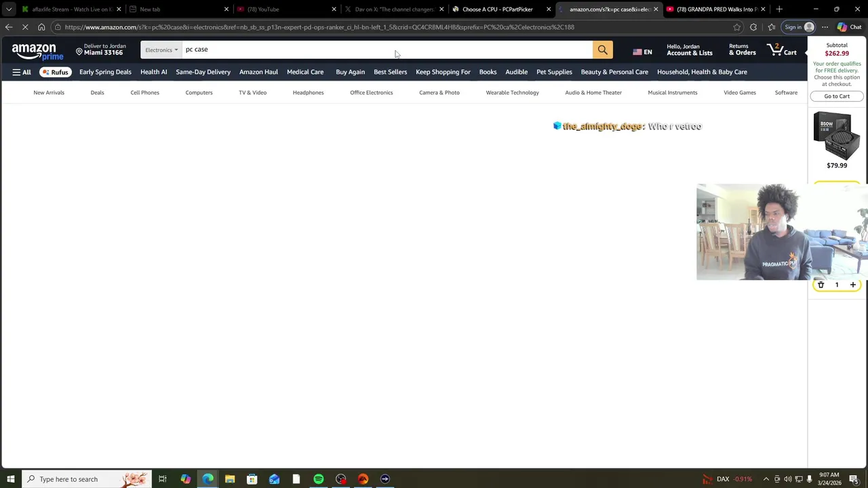Stop loading the page
The height and width of the screenshot is (488, 868).
click(25, 27)
